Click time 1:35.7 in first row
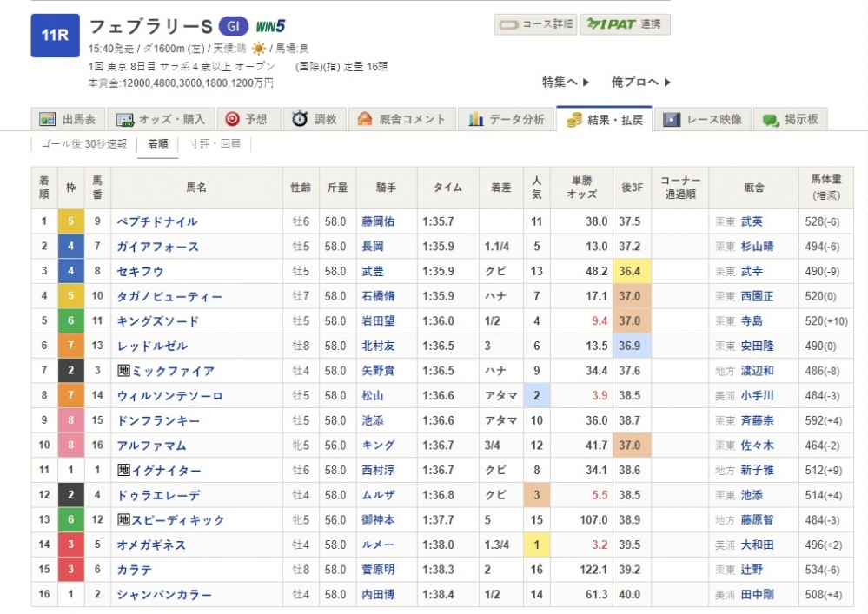Viewport: 868px width, 614px height. (438, 221)
